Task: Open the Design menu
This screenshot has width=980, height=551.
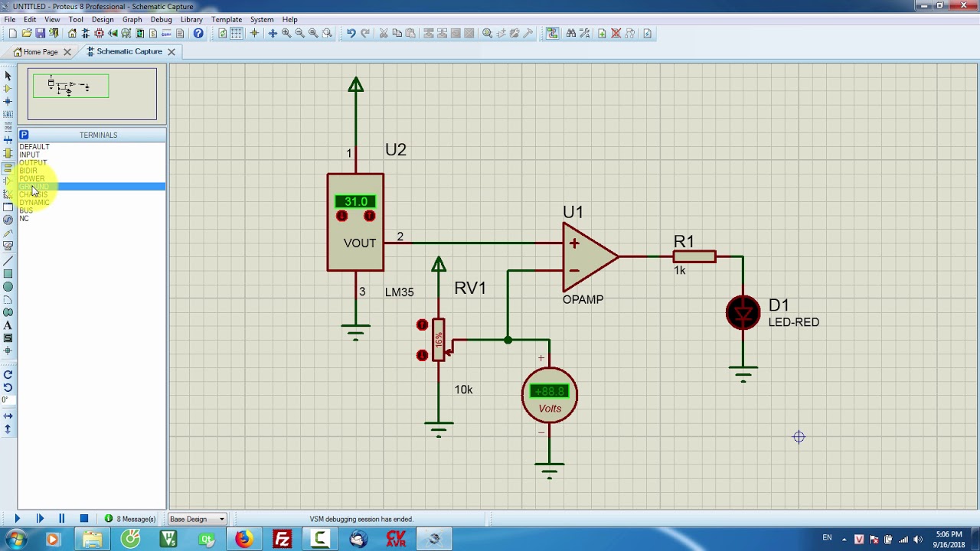Action: click(103, 19)
